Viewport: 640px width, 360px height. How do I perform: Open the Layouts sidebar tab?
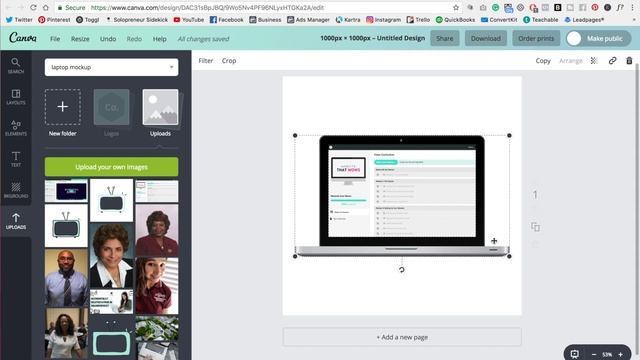tap(16, 97)
